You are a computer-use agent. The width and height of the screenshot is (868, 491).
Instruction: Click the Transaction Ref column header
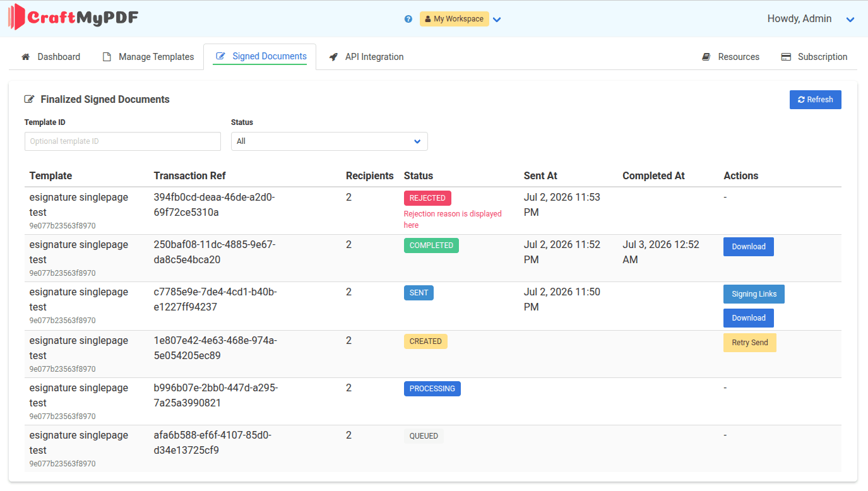pos(189,175)
